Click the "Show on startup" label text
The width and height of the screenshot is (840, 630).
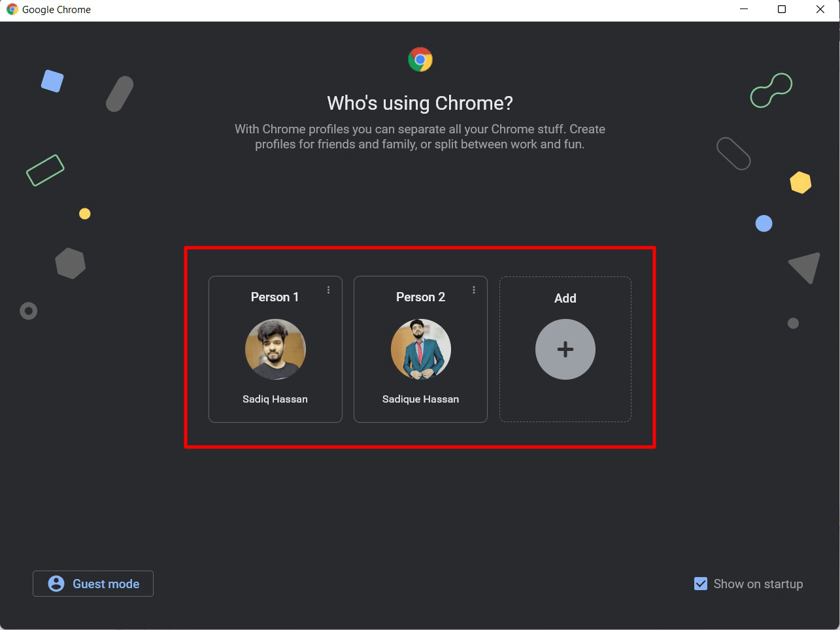758,584
